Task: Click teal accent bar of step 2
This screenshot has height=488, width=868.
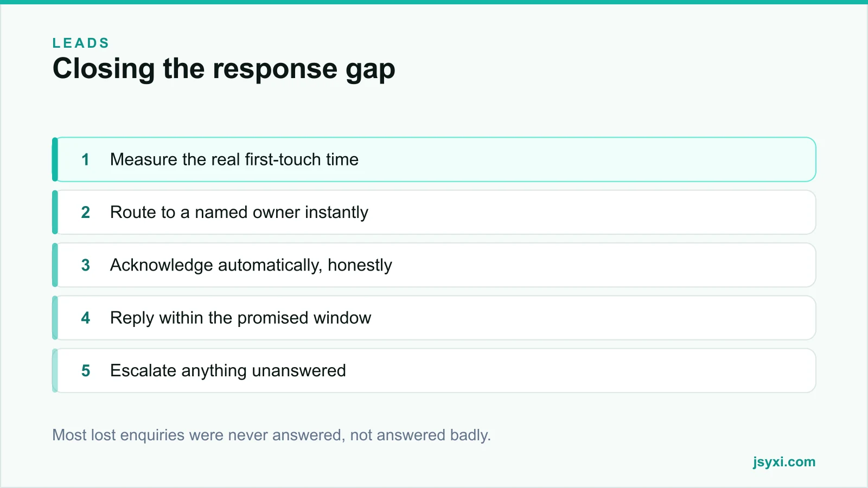Action: tap(55, 212)
